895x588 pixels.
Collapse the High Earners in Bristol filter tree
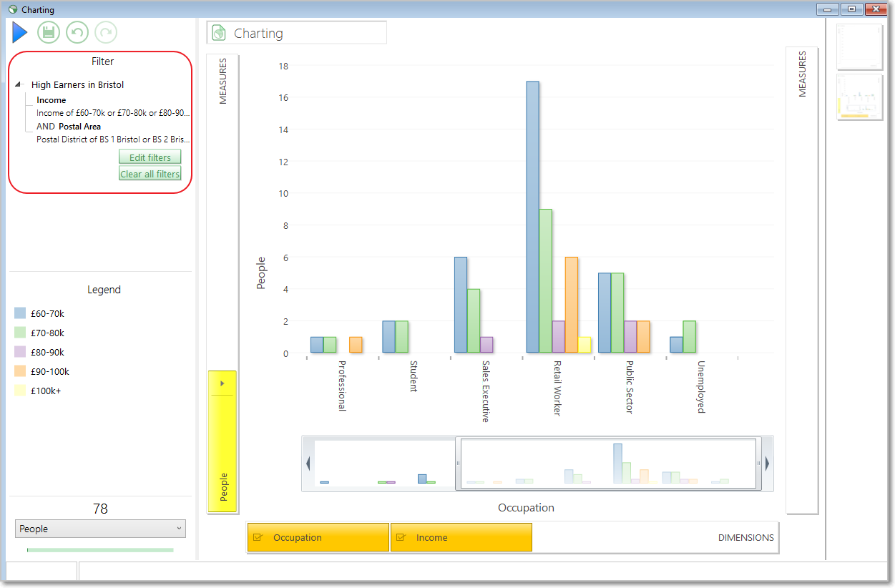pyautogui.click(x=19, y=84)
